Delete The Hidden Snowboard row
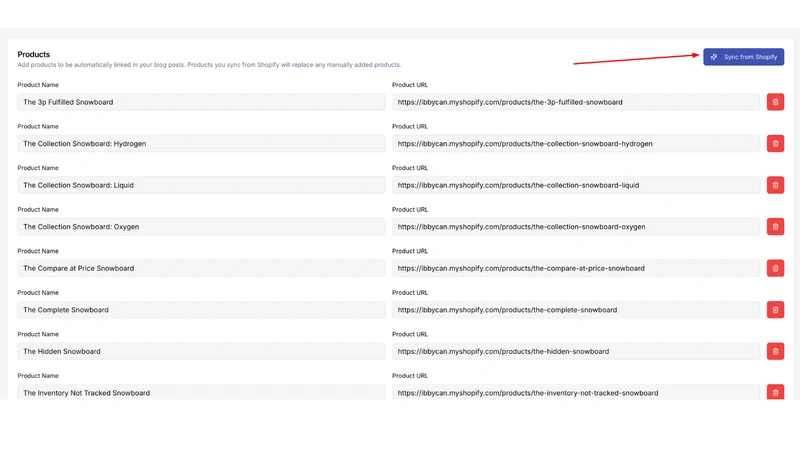The width and height of the screenshot is (800, 450). [775, 351]
